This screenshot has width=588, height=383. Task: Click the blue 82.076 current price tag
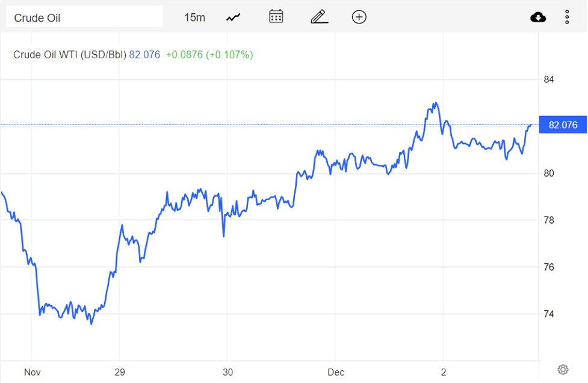pyautogui.click(x=563, y=125)
